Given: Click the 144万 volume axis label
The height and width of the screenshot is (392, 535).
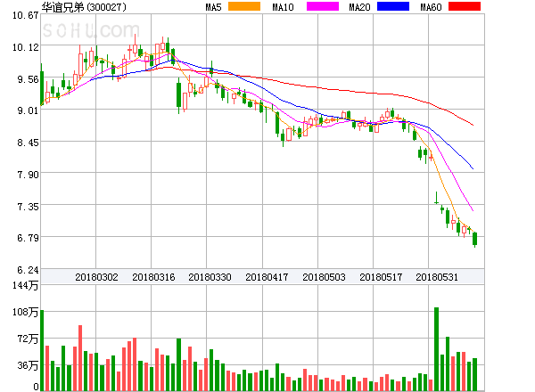Looking at the screenshot, I should pyautogui.click(x=25, y=285).
